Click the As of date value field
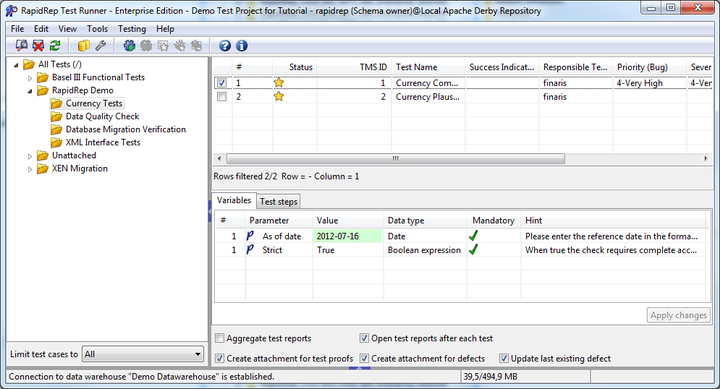 (x=348, y=236)
